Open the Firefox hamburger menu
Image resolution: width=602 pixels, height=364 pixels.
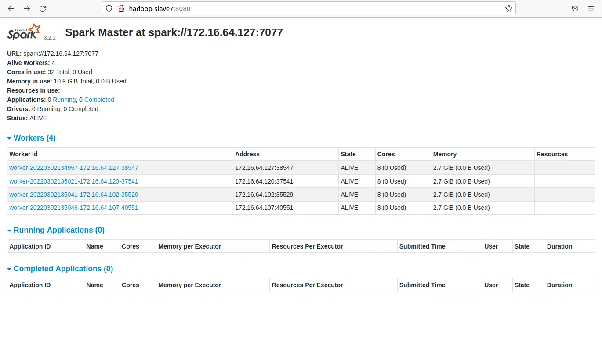[591, 8]
